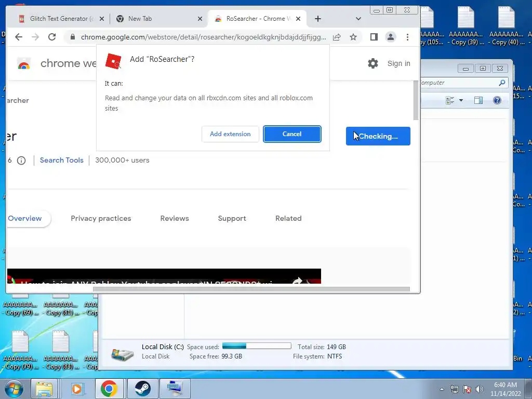Click the page vertical scrollbar thumb
Screen dimensions: 532x399
pos(416,100)
